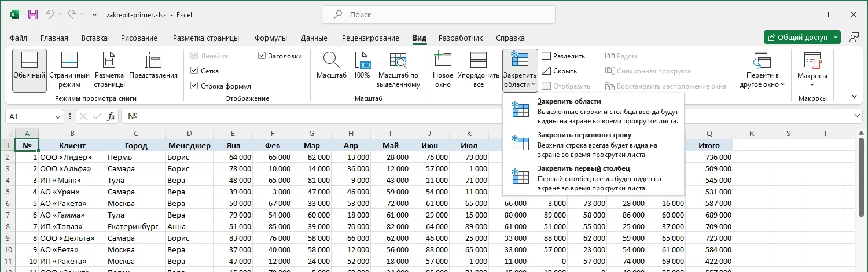Switch to Обычный view mode
The height and width of the screenshot is (272, 868).
coord(30,70)
